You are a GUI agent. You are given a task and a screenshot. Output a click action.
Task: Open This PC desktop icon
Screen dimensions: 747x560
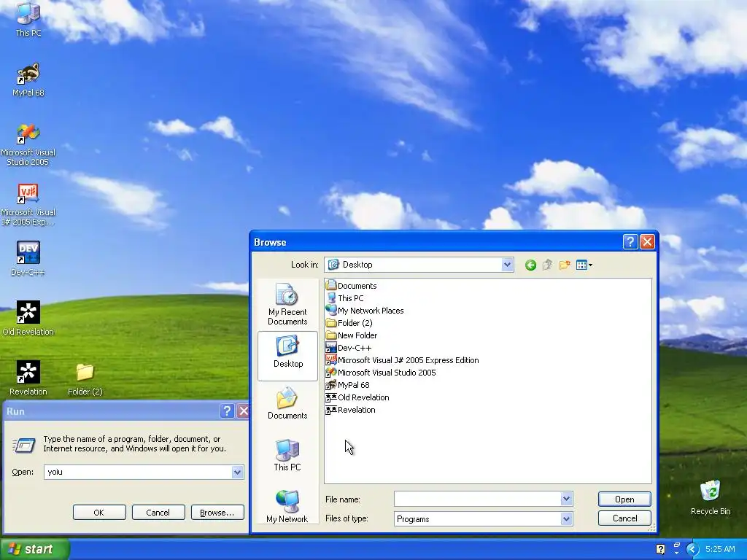28,19
